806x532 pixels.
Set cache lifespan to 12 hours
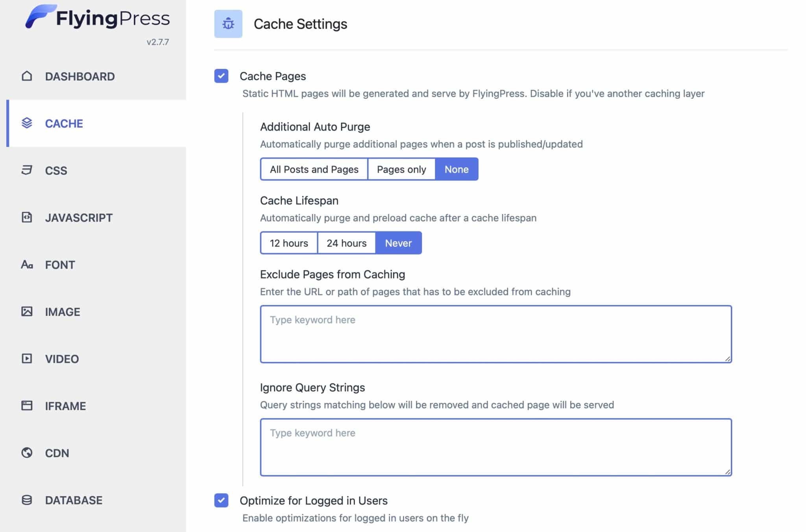tap(289, 243)
